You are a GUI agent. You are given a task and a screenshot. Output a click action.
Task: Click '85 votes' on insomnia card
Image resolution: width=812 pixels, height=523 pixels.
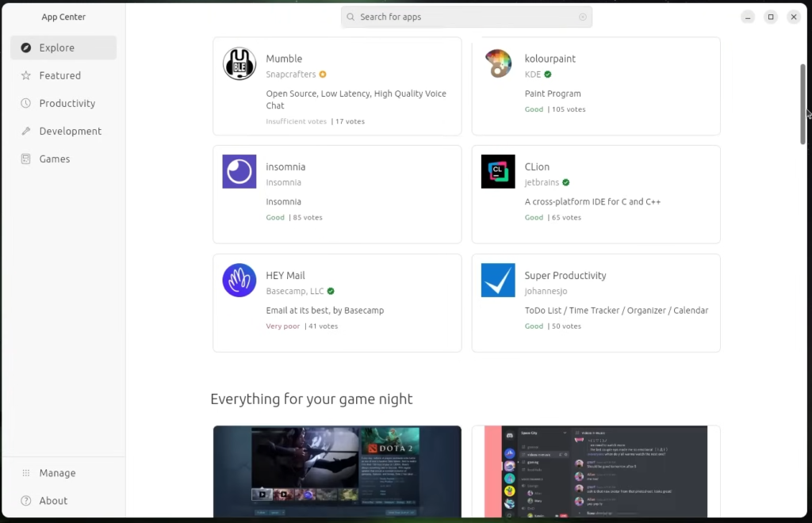308,218
